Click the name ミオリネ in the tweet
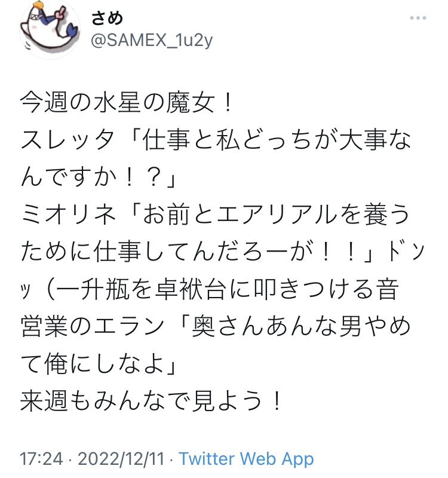Viewport: 448px width, 478px height. tap(68, 215)
